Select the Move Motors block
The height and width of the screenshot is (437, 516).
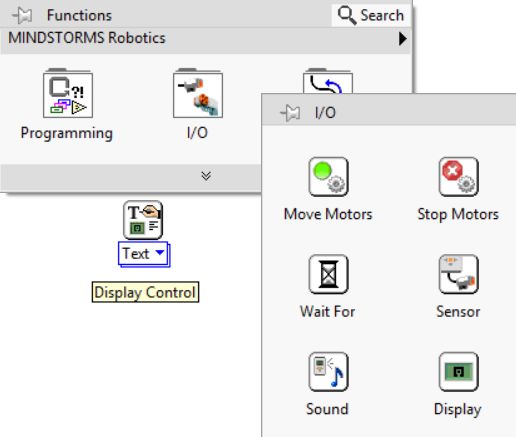(329, 177)
